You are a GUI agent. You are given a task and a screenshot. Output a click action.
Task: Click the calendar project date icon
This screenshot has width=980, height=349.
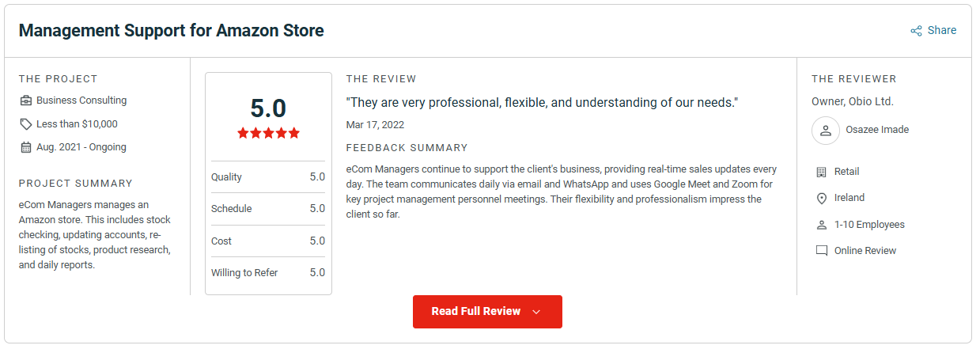point(26,147)
